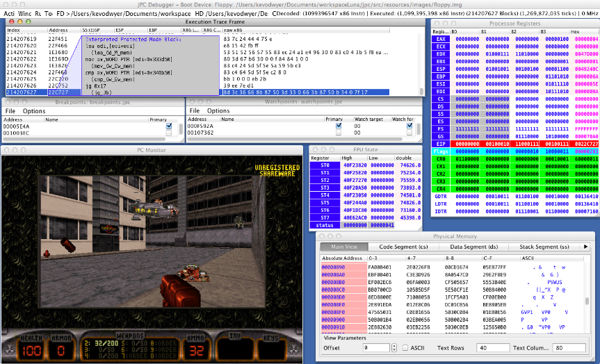Switch to the Data Segment (ds) tab

click(x=473, y=247)
